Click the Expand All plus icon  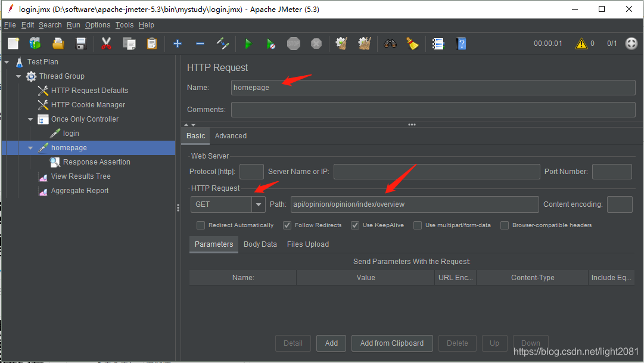click(x=178, y=44)
